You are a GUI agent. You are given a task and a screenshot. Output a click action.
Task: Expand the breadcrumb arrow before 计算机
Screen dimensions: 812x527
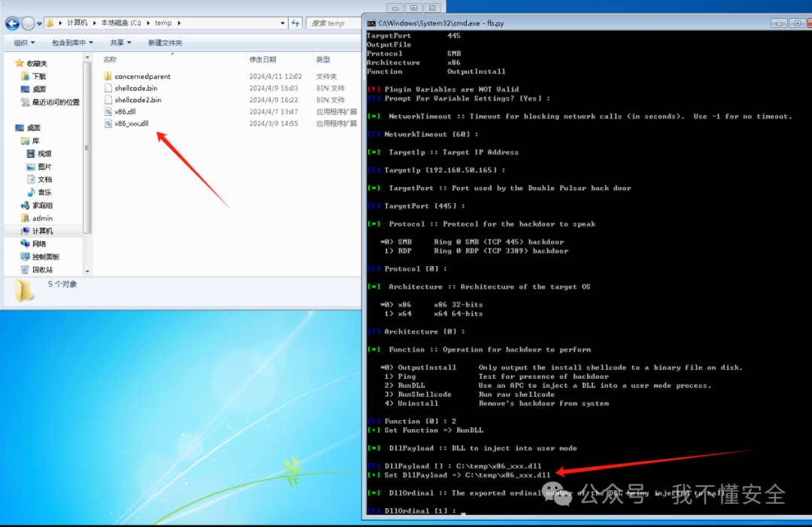coord(60,23)
